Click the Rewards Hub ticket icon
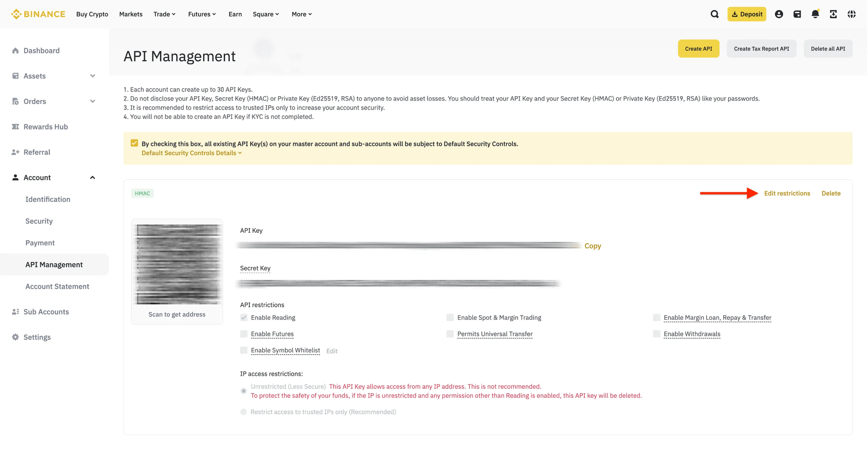This screenshot has height=450, width=868. pos(16,127)
